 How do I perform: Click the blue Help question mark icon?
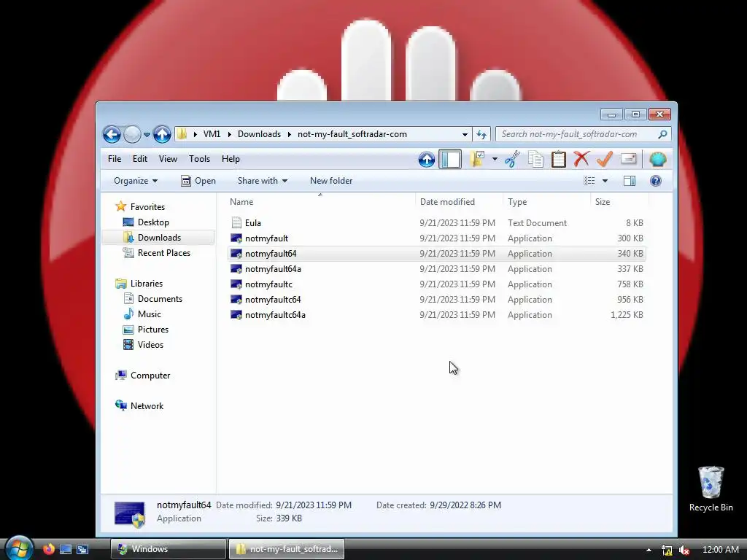(x=656, y=181)
